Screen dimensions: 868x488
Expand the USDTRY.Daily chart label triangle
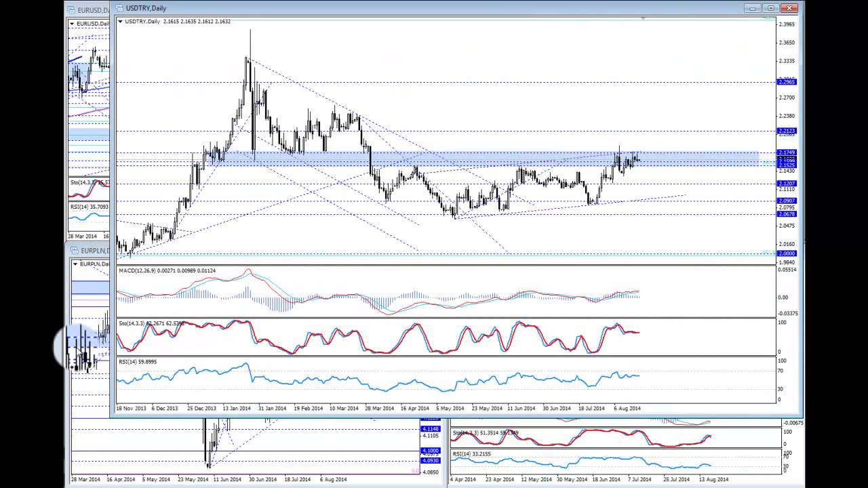[121, 22]
